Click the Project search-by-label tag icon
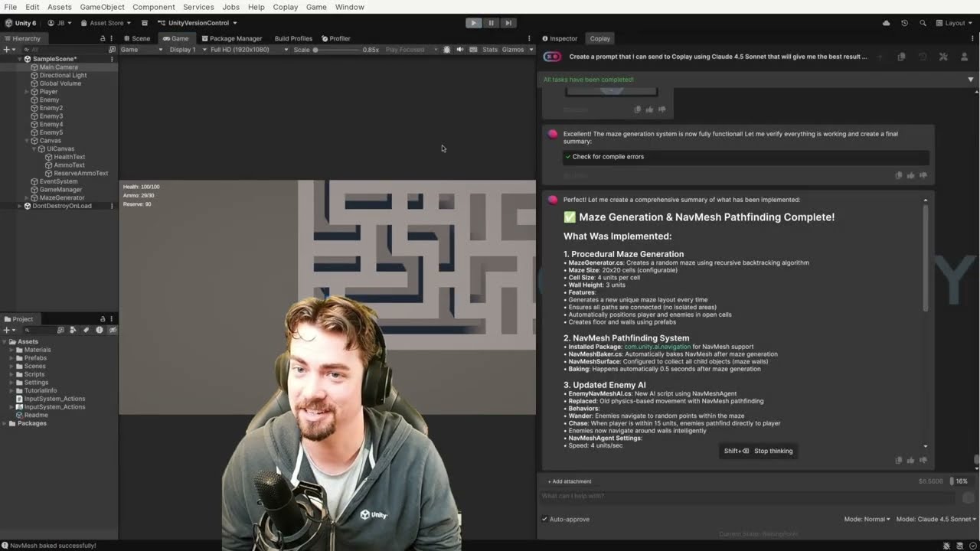Viewport: 980px width, 551px height. (86, 330)
